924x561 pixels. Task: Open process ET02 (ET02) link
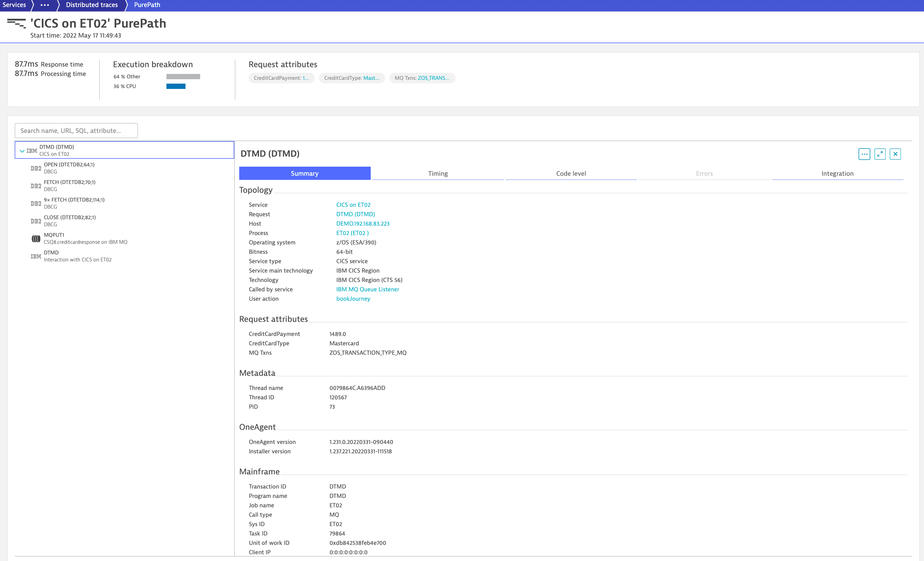[353, 233]
